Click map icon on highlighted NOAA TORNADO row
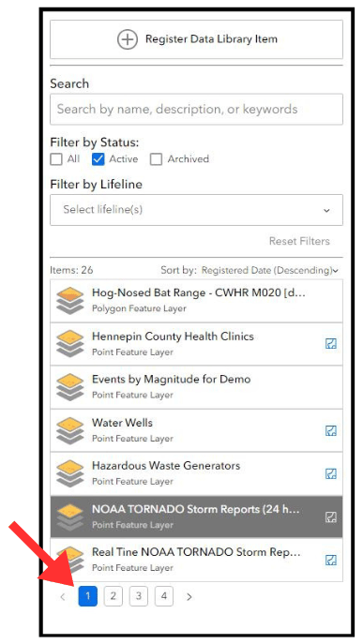 tap(331, 517)
